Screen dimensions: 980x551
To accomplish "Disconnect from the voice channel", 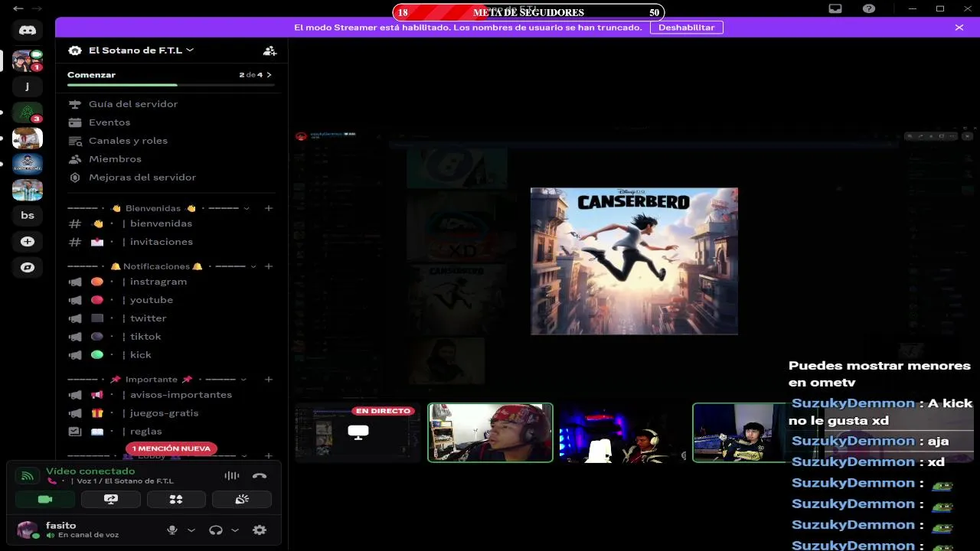I will click(x=260, y=476).
